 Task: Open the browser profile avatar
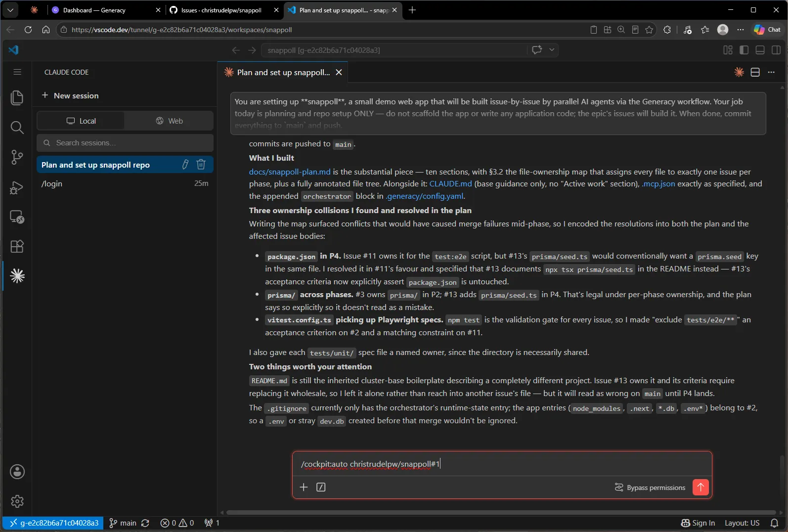[723, 30]
